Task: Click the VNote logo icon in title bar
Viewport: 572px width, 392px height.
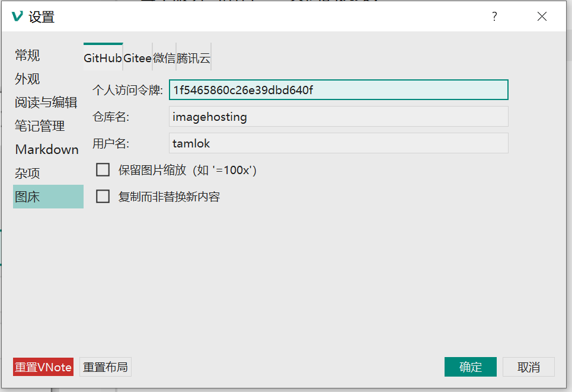Action: click(17, 17)
